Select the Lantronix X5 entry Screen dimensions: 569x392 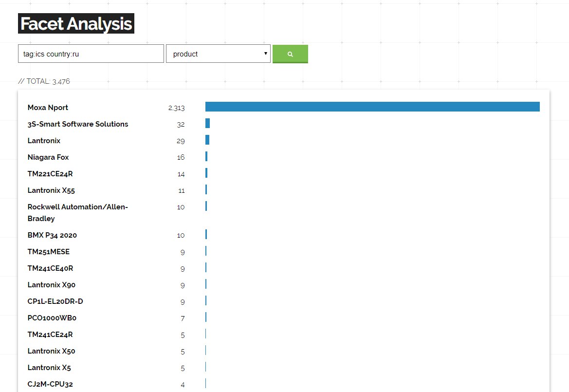[49, 367]
